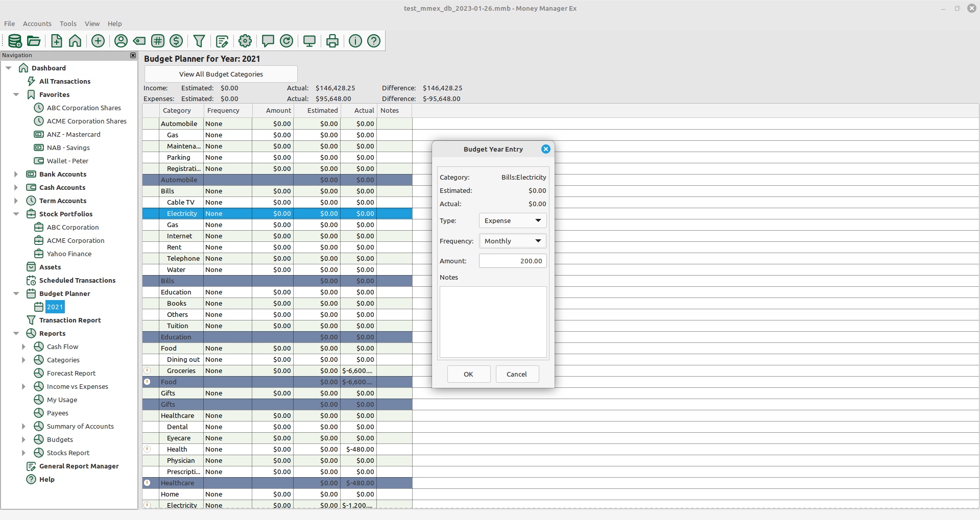980x520 pixels.
Task: Collapse the Stock Portfolios tree node
Action: click(x=16, y=214)
